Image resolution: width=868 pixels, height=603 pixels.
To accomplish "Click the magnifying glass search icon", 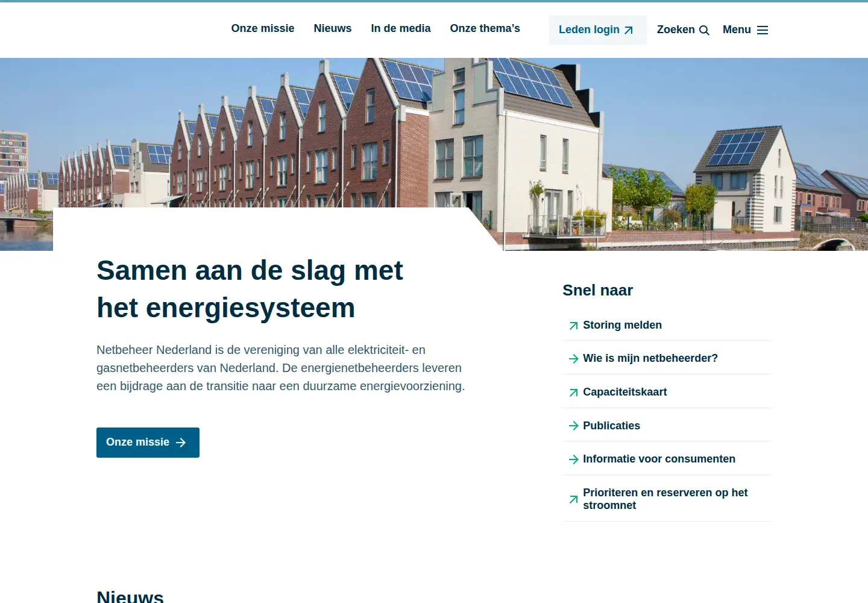I will [704, 30].
